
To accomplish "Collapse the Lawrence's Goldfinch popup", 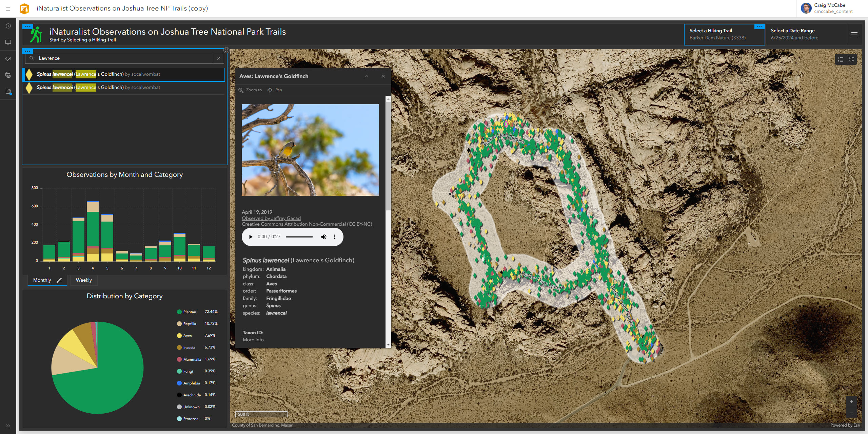I will [x=367, y=76].
